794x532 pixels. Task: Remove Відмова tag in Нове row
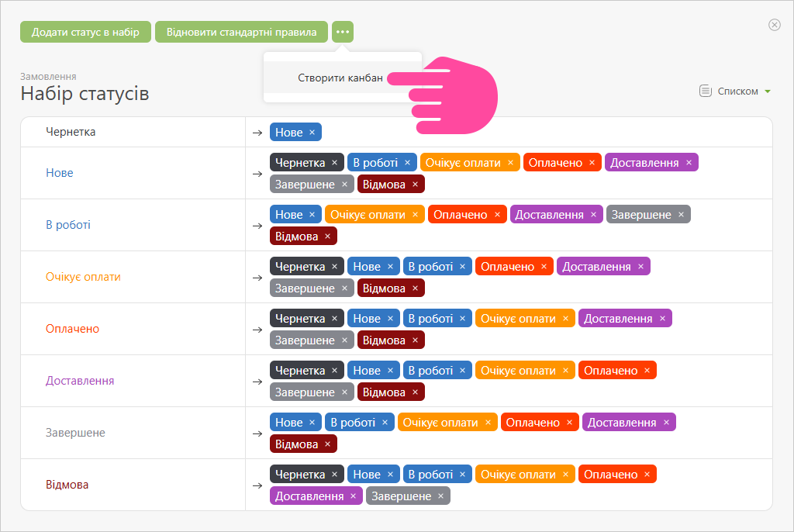[x=415, y=185]
